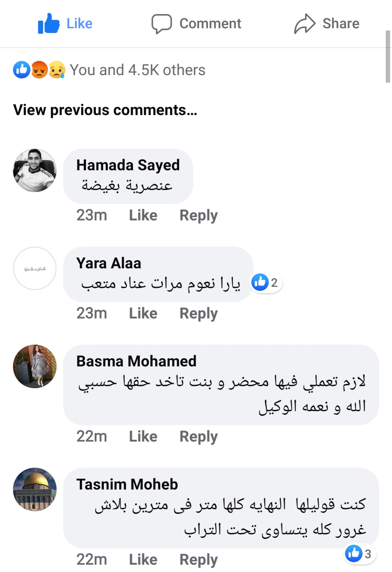
Task: Open the post reactions summary emojis
Action: coord(39,70)
